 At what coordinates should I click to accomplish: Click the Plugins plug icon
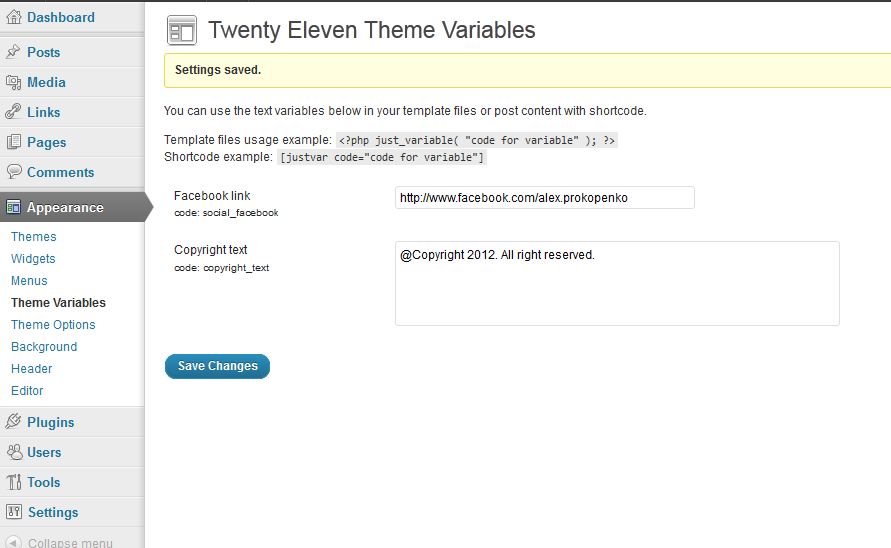click(14, 421)
